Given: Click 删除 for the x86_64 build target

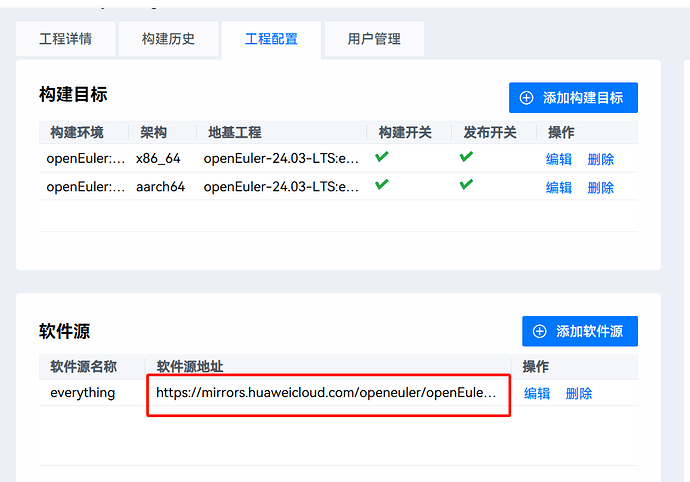Looking at the screenshot, I should [601, 159].
